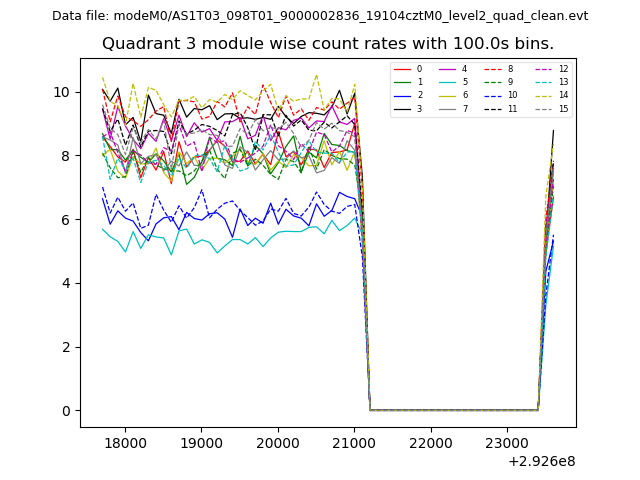Click the x-axis tick label 21000
The image size is (640, 480).
point(354,442)
